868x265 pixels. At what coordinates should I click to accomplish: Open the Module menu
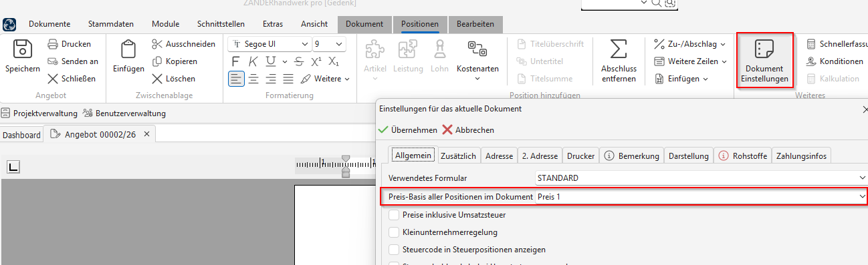click(165, 24)
